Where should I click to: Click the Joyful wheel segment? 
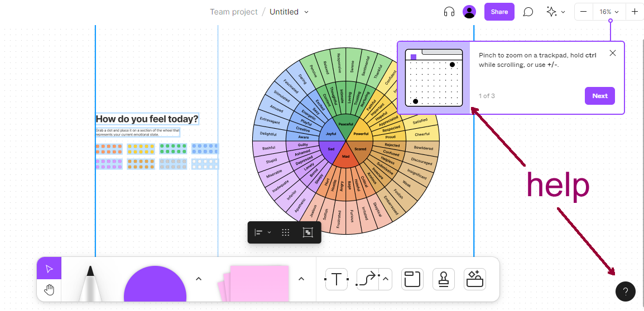tap(331, 134)
